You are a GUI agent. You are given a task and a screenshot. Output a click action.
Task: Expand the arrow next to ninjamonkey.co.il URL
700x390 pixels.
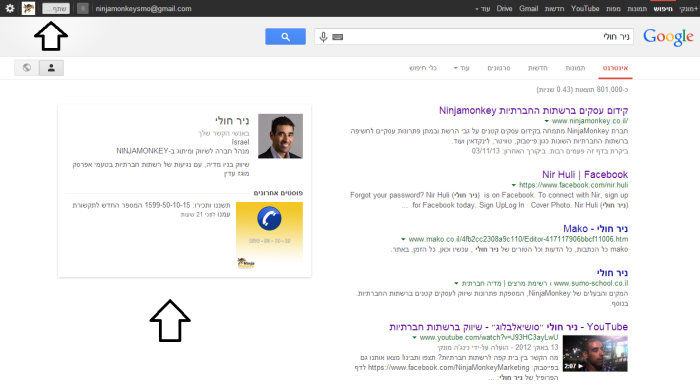pos(546,121)
